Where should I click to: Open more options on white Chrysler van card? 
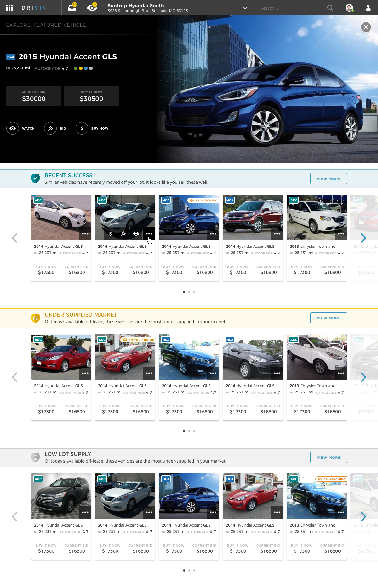pos(341,234)
